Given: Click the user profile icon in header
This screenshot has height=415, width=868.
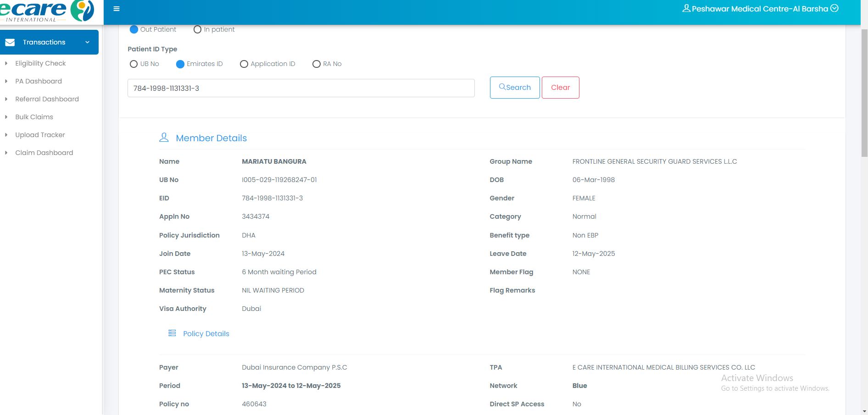Looking at the screenshot, I should [686, 9].
